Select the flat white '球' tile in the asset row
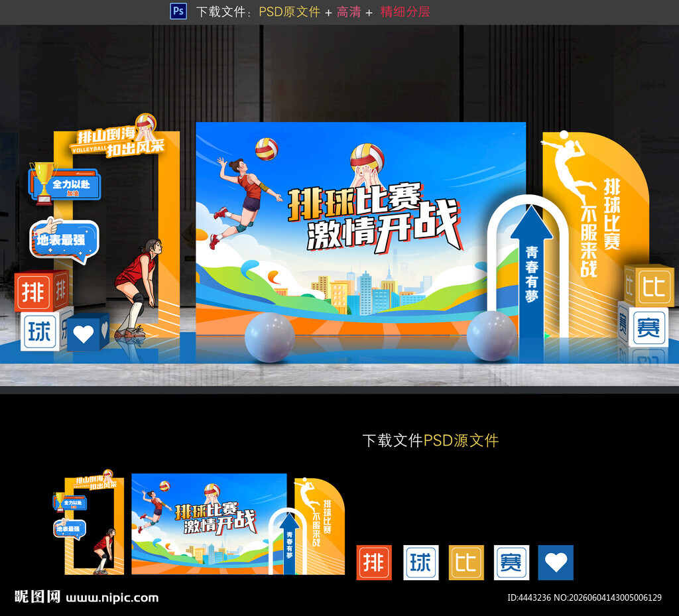This screenshot has width=679, height=616. point(421,563)
